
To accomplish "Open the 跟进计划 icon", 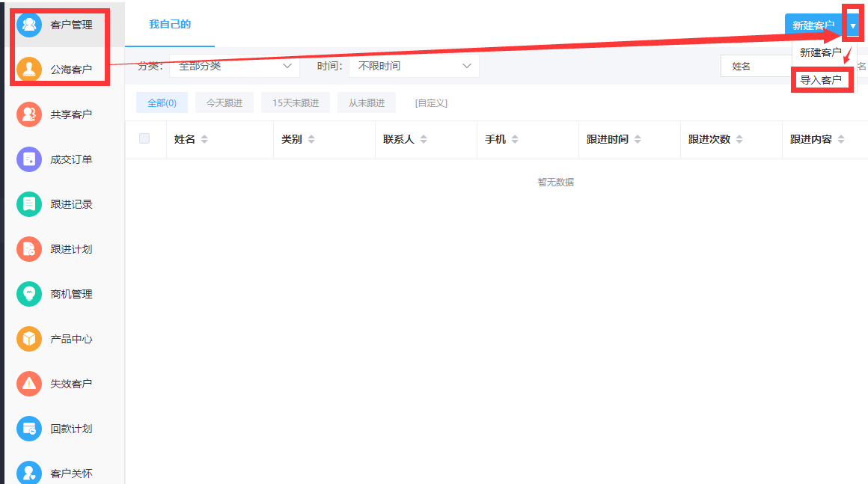I will tap(29, 249).
